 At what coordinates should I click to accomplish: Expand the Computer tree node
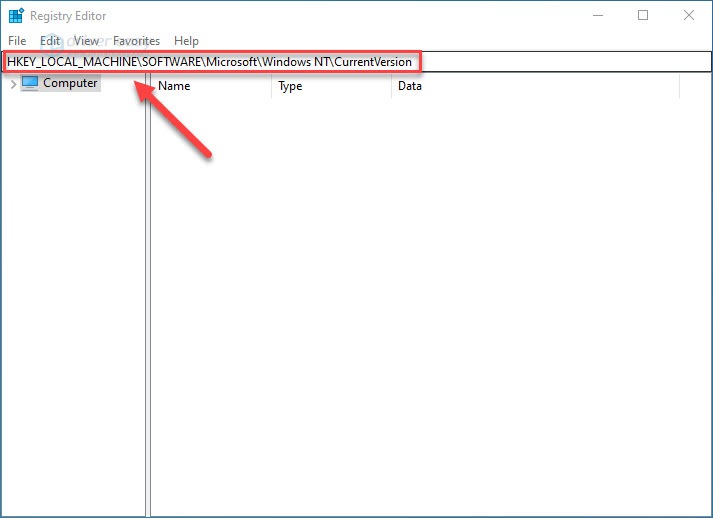pos(13,84)
